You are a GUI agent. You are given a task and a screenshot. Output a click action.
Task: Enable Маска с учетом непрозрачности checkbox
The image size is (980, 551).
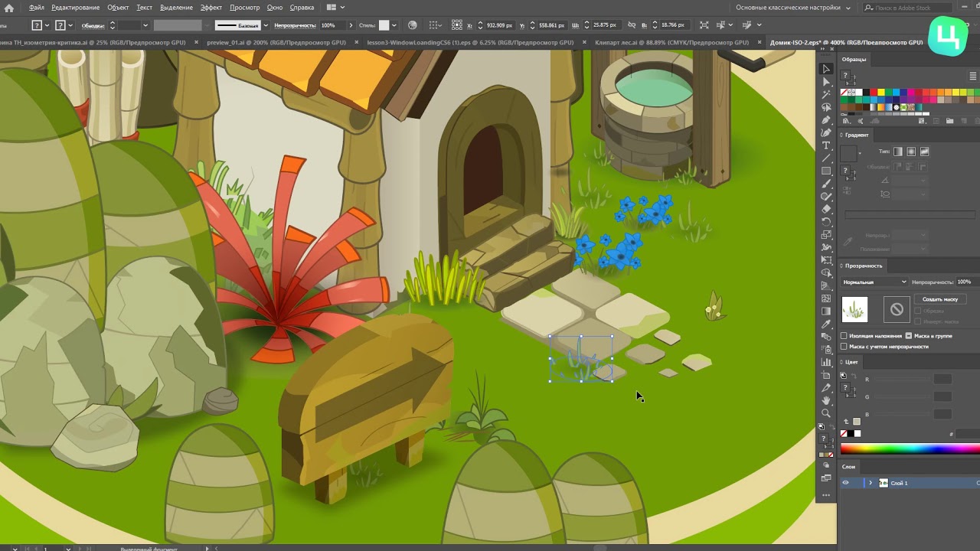tap(844, 347)
